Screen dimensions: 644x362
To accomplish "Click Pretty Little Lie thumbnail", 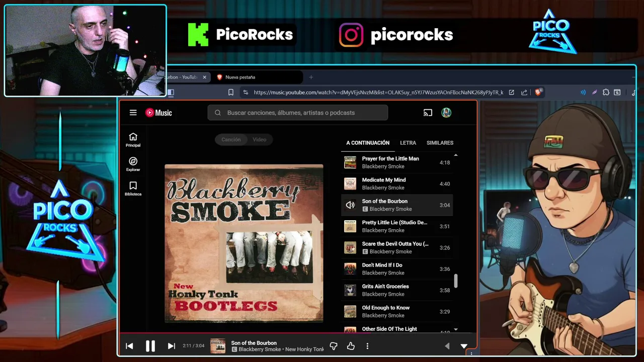I will click(350, 226).
